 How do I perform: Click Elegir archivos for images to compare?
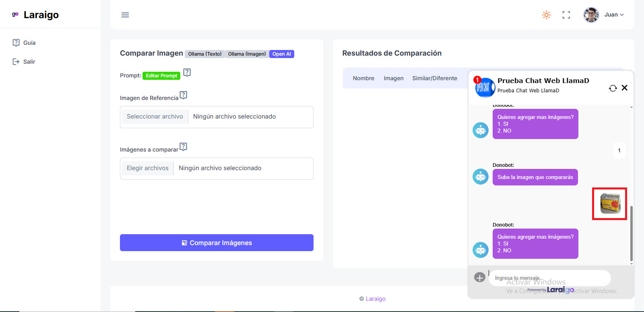(147, 168)
